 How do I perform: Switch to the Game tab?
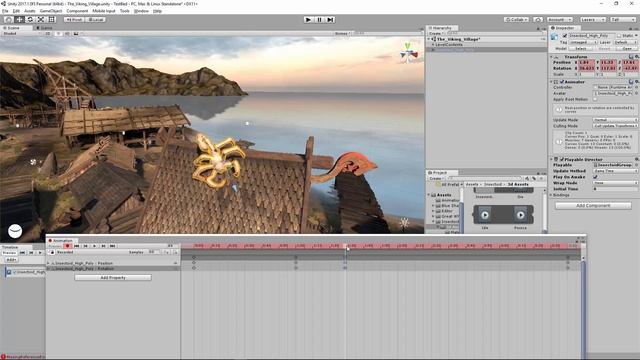coord(45,28)
